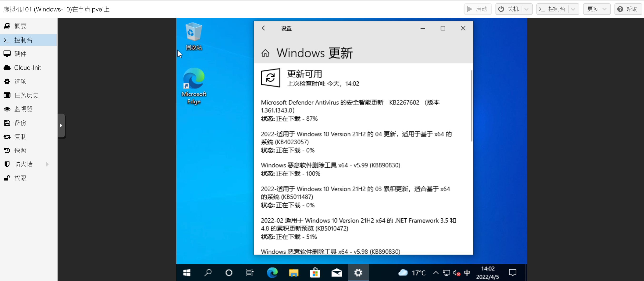Open the 权限 permissions section
Viewport: 644px width, 281px height.
[x=29, y=178]
